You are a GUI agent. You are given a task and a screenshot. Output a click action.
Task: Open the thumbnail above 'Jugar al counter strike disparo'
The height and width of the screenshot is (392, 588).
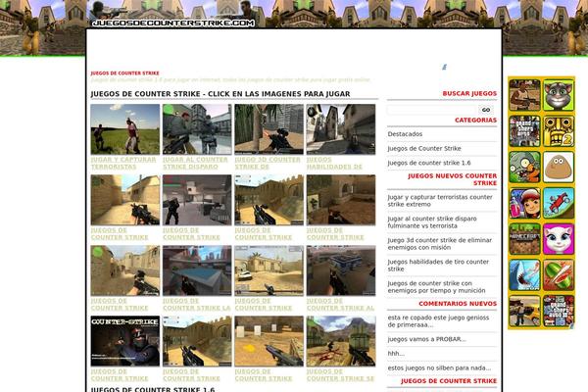point(197,129)
